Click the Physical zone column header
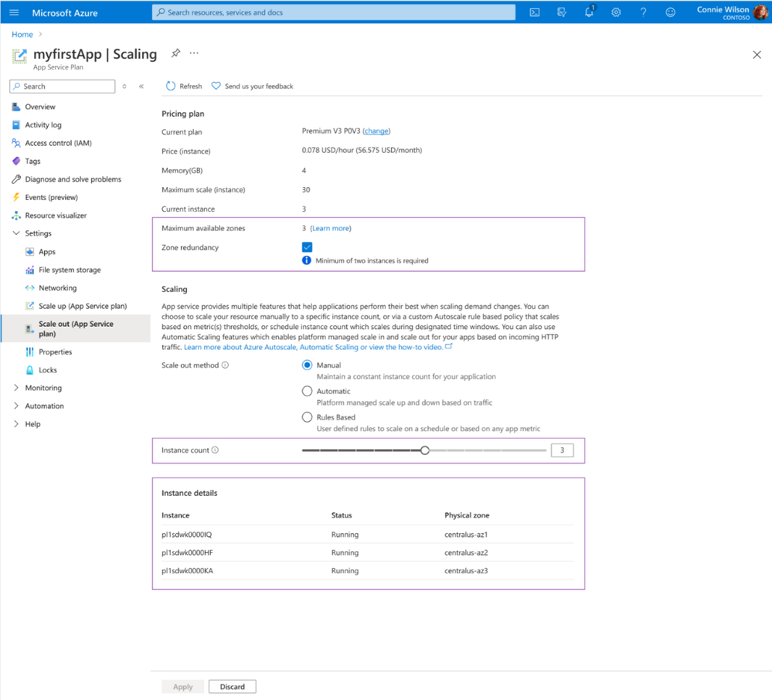Image resolution: width=772 pixels, height=700 pixels. (467, 515)
